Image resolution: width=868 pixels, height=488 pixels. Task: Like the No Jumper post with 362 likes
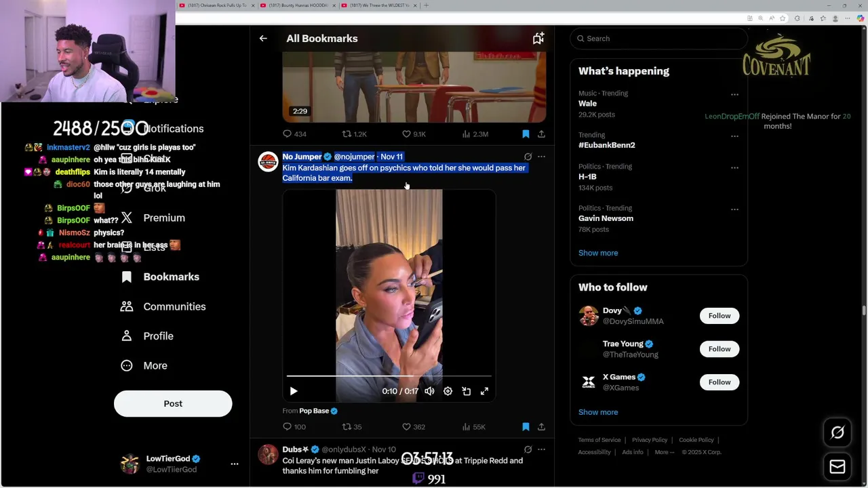pos(414,427)
